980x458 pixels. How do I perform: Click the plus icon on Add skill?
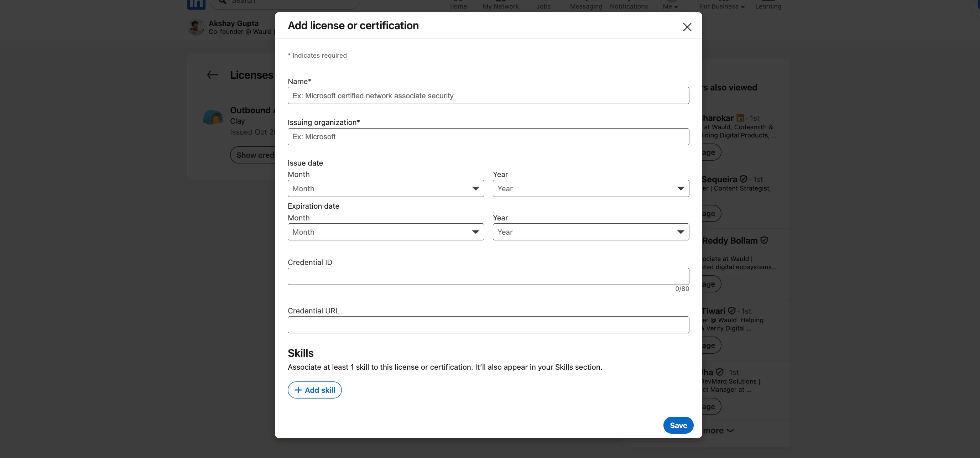(298, 390)
